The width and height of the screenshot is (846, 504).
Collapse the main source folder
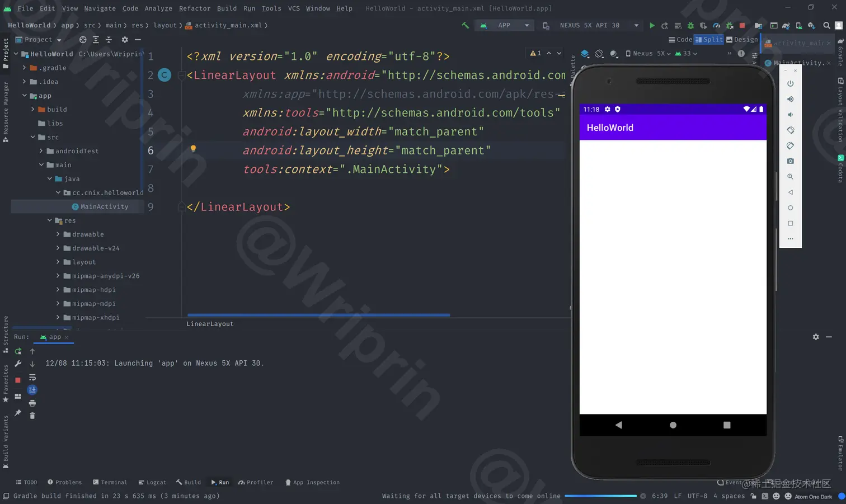pos(41,165)
